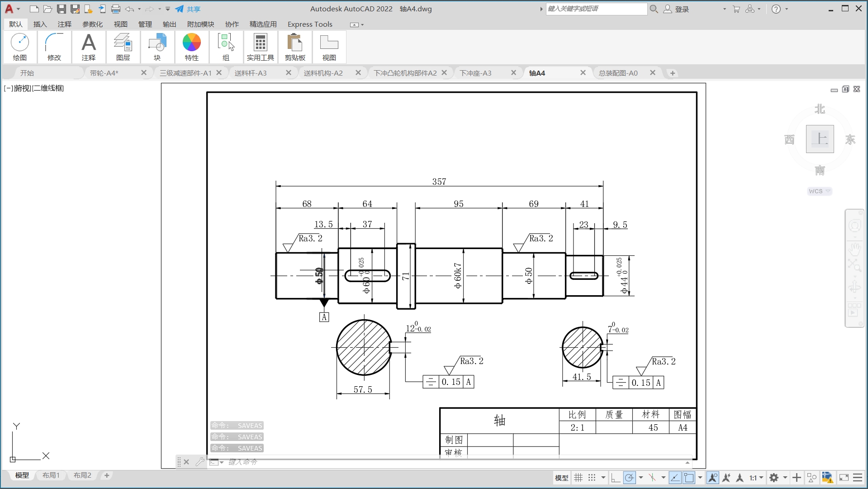The width and height of the screenshot is (868, 489).
Task: Toggle Clean Screen fullscreen icon
Action: [x=844, y=478]
